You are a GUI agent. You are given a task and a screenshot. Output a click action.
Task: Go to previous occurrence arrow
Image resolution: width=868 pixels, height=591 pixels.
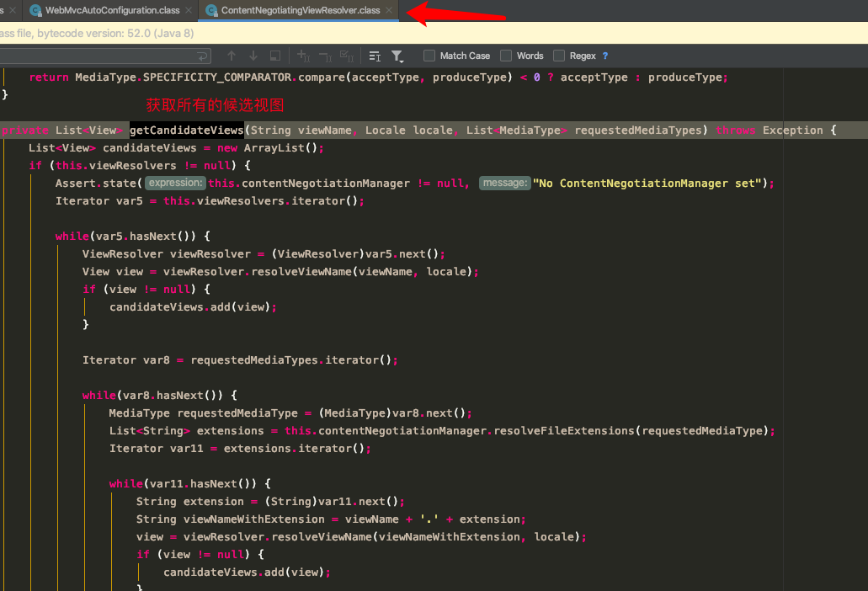pyautogui.click(x=232, y=56)
